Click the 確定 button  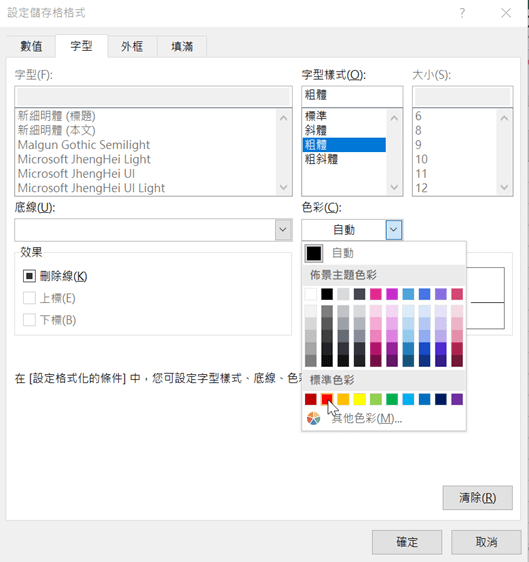[x=407, y=542]
